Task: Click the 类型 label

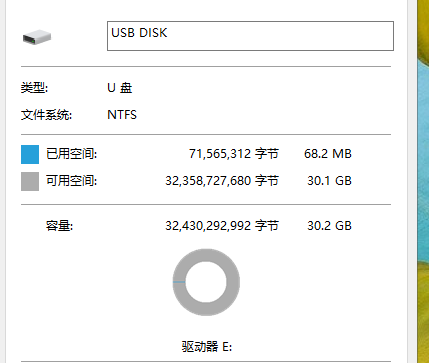Action: point(34,88)
